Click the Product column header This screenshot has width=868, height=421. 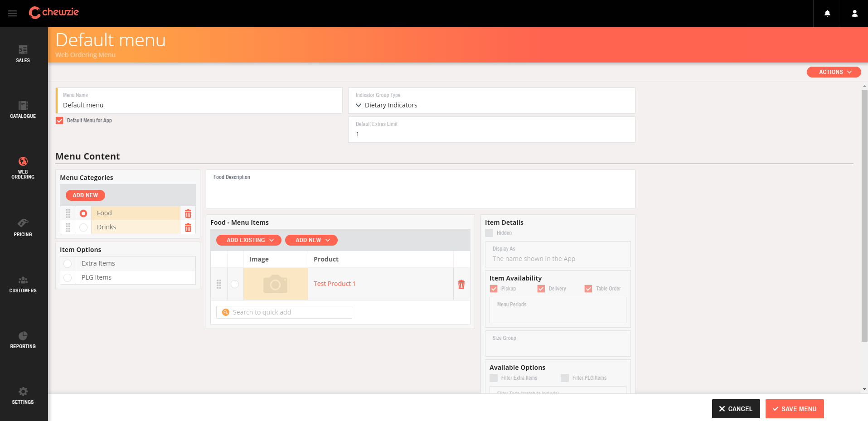pos(326,259)
